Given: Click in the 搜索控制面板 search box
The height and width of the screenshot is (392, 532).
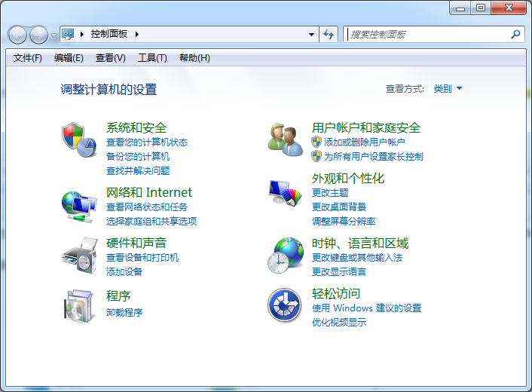Looking at the screenshot, I should coord(426,35).
